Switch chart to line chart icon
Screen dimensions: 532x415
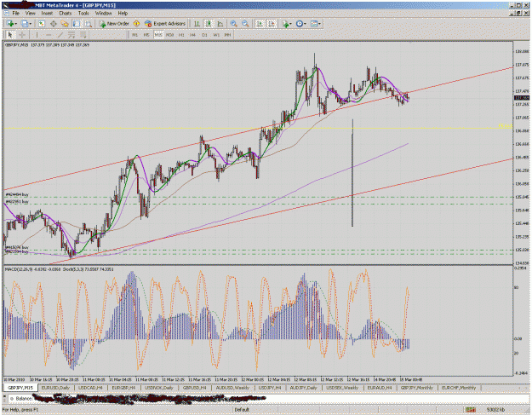220,23
